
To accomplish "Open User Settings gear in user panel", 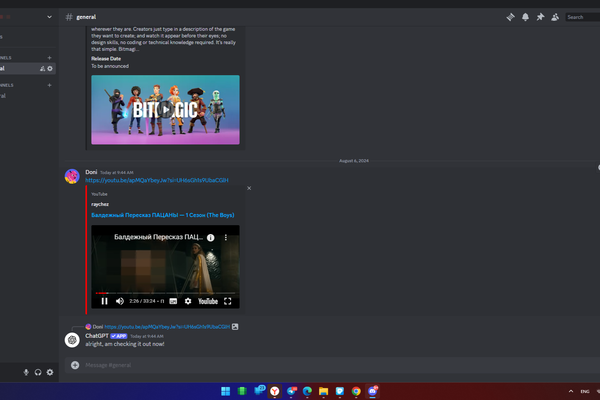I will pyautogui.click(x=50, y=372).
